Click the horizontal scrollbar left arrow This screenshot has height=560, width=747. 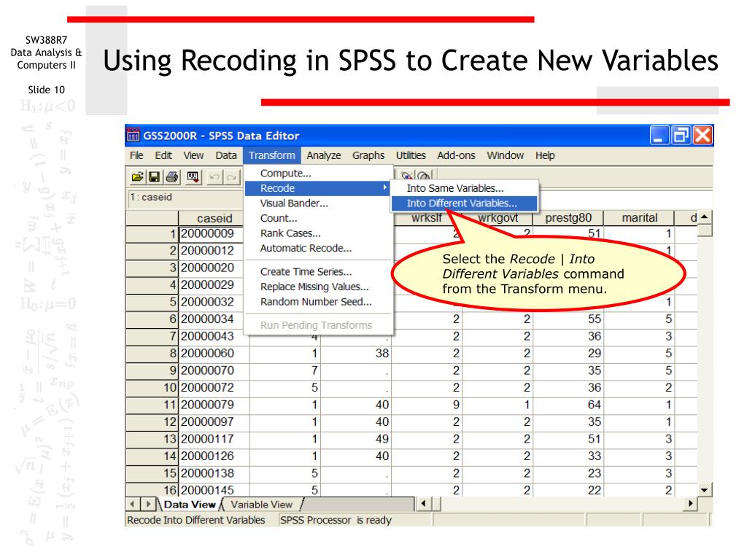tap(424, 503)
